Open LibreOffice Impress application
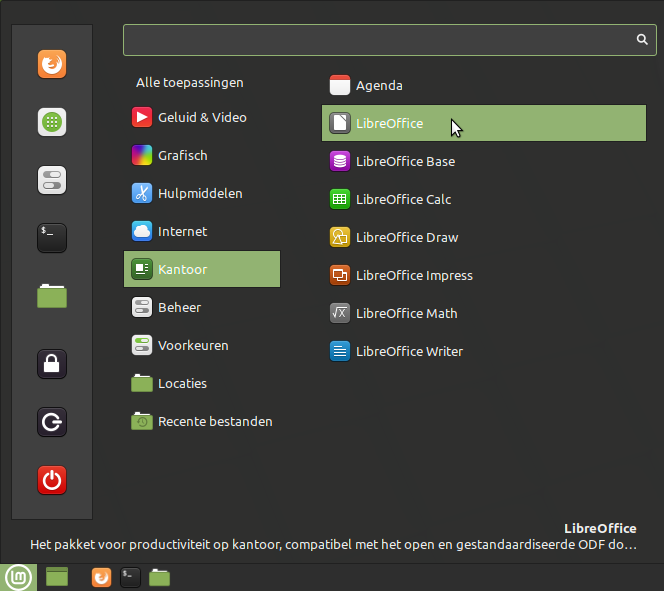This screenshot has width=664, height=591. [x=414, y=275]
